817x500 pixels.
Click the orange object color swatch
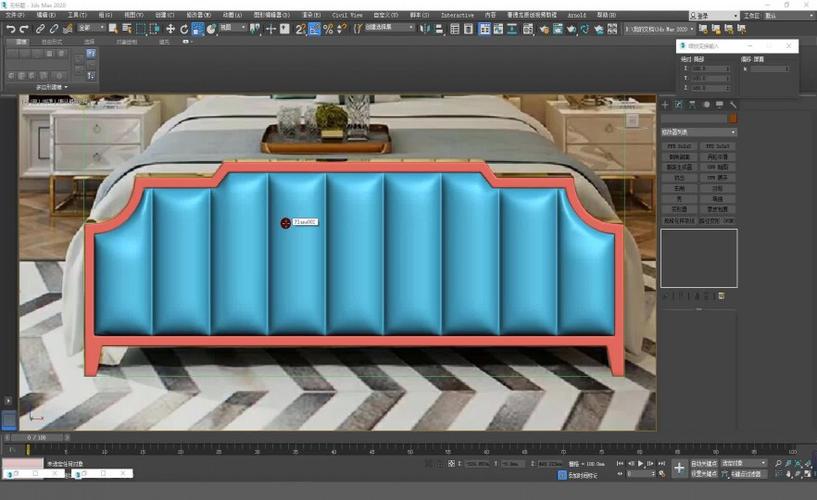tap(732, 118)
